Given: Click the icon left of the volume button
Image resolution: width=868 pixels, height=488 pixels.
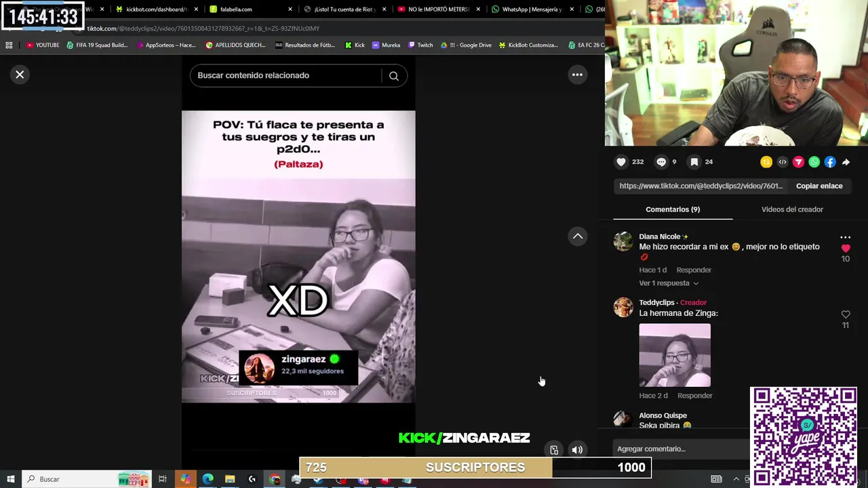Looking at the screenshot, I should (554, 449).
